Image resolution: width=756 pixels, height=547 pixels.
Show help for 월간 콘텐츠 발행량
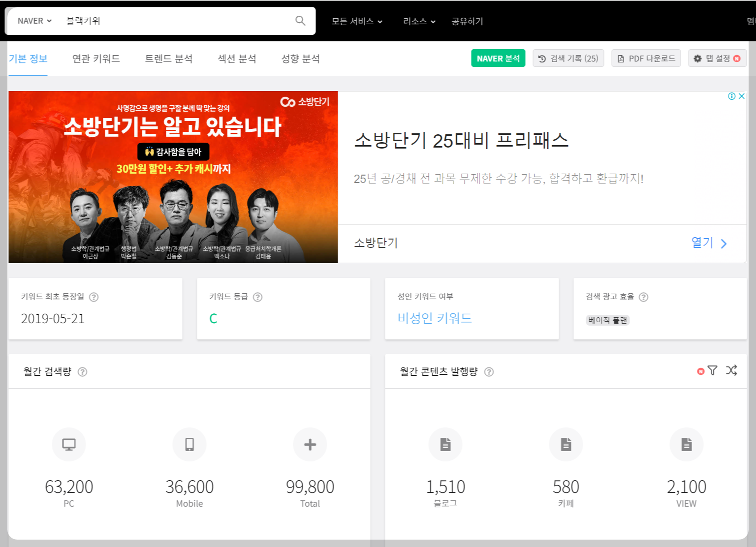click(x=489, y=372)
